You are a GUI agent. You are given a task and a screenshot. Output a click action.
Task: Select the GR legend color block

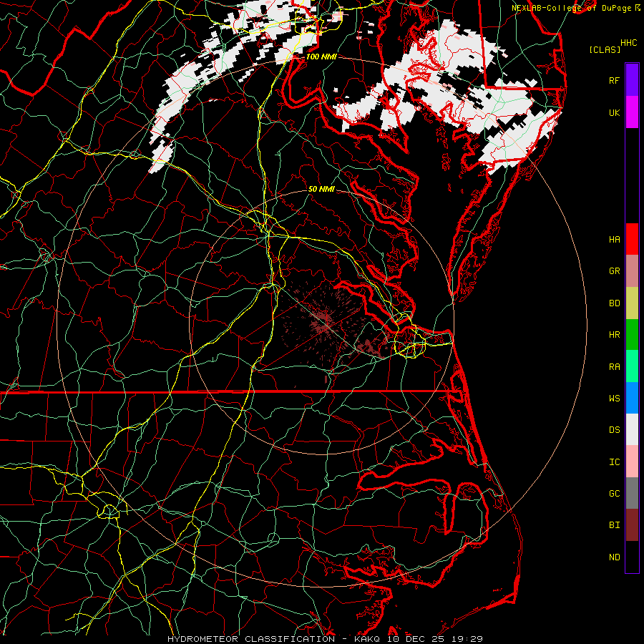(632, 271)
